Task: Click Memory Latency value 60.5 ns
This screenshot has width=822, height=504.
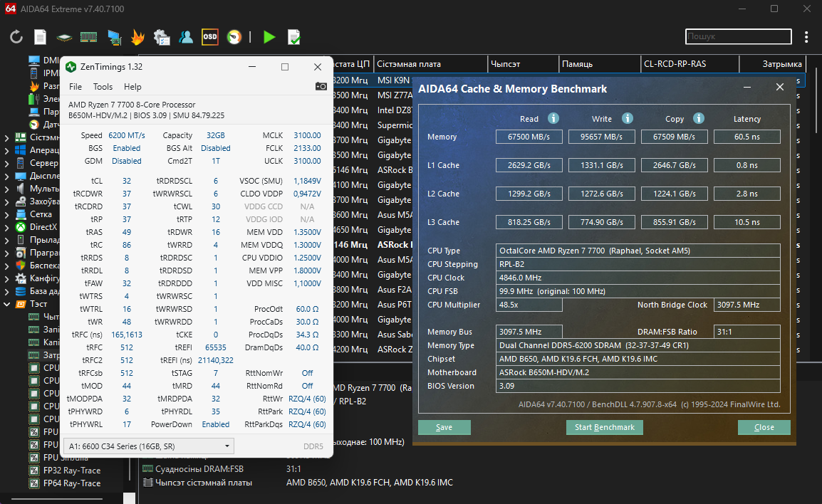Action: pyautogui.click(x=747, y=137)
